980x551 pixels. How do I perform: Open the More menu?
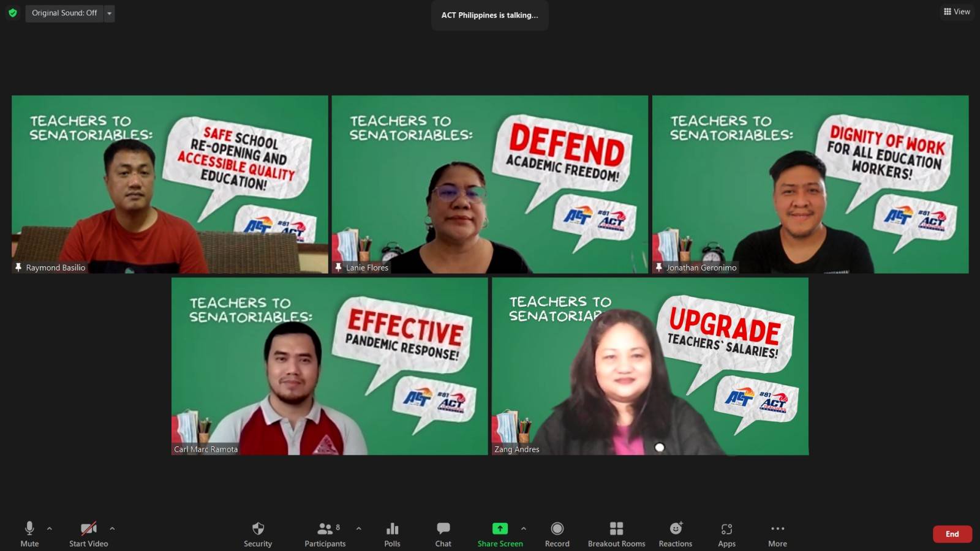(x=777, y=534)
